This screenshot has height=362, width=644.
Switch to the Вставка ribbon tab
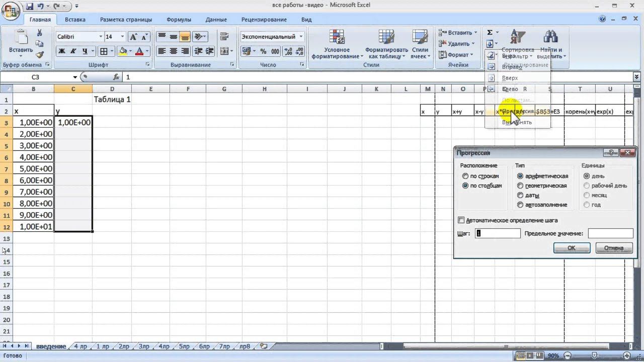pos(75,20)
